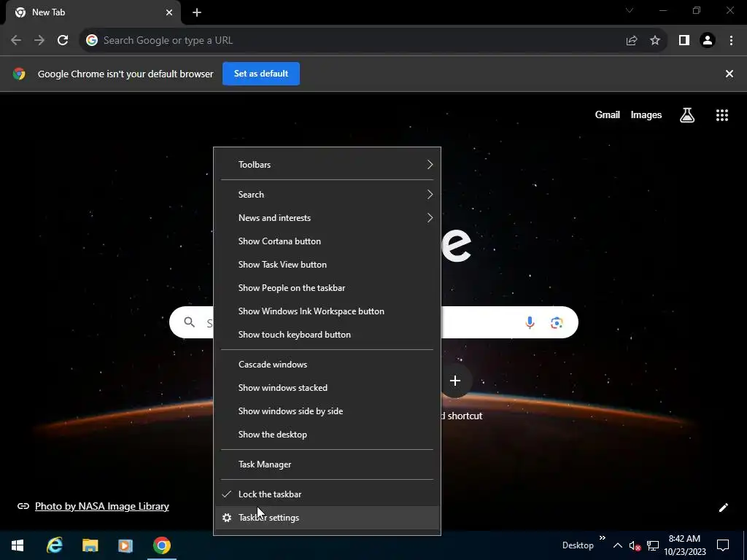Image resolution: width=747 pixels, height=560 pixels.
Task: Open Chrome side panel icon
Action: click(684, 41)
